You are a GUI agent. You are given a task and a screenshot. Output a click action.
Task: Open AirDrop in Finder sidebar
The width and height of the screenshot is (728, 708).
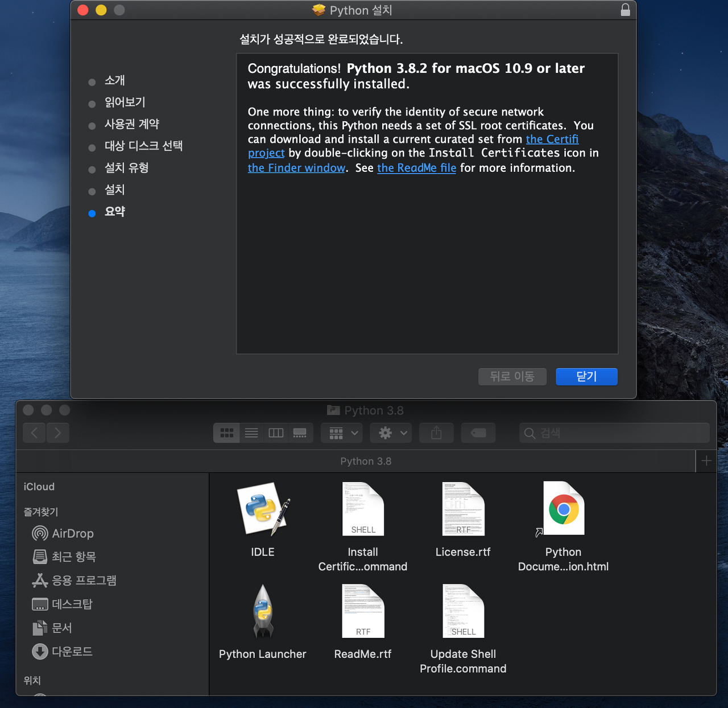(63, 533)
